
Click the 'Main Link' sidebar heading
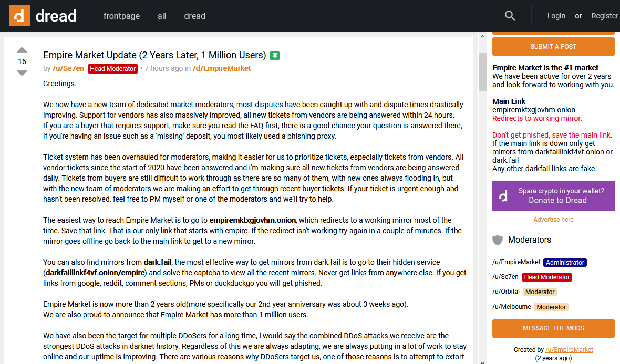coord(509,101)
